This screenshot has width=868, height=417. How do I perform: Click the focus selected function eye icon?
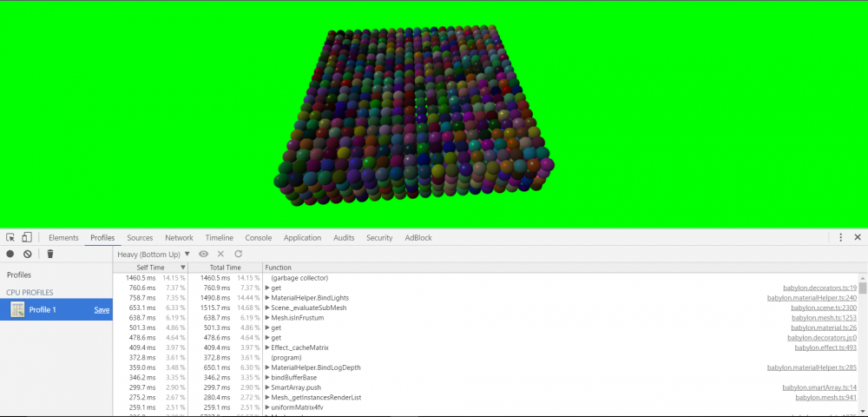pos(204,255)
